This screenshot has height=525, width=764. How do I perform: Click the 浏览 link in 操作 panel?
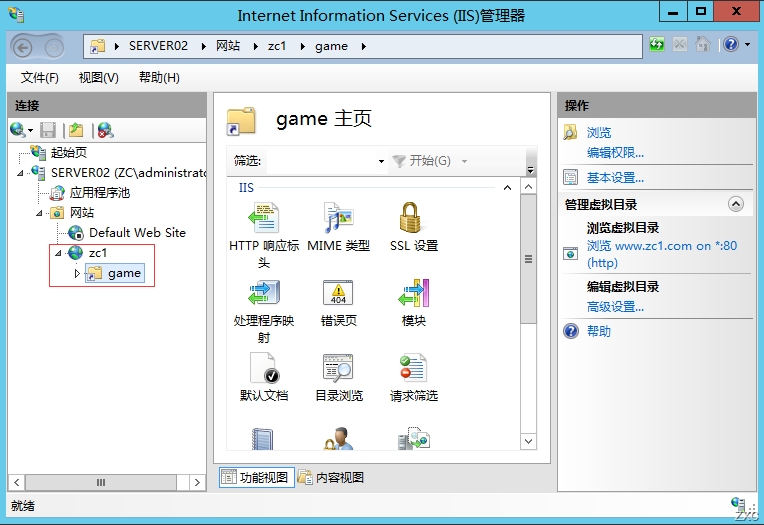[599, 133]
